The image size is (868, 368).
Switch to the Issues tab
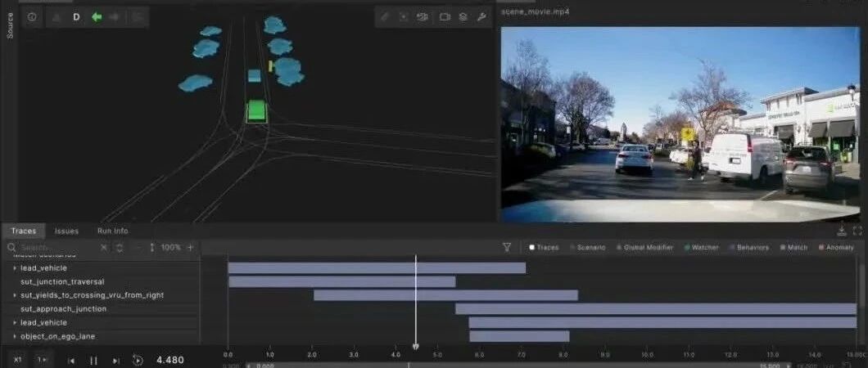pyautogui.click(x=66, y=231)
